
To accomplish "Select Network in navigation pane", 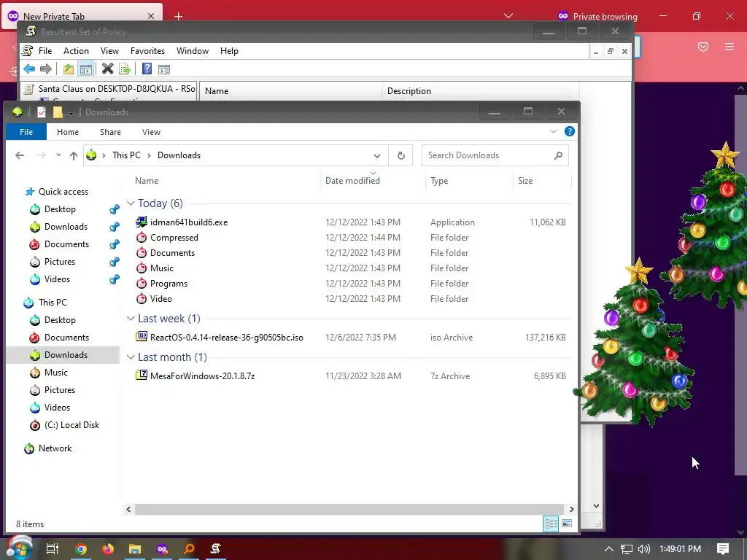I will click(x=55, y=448).
